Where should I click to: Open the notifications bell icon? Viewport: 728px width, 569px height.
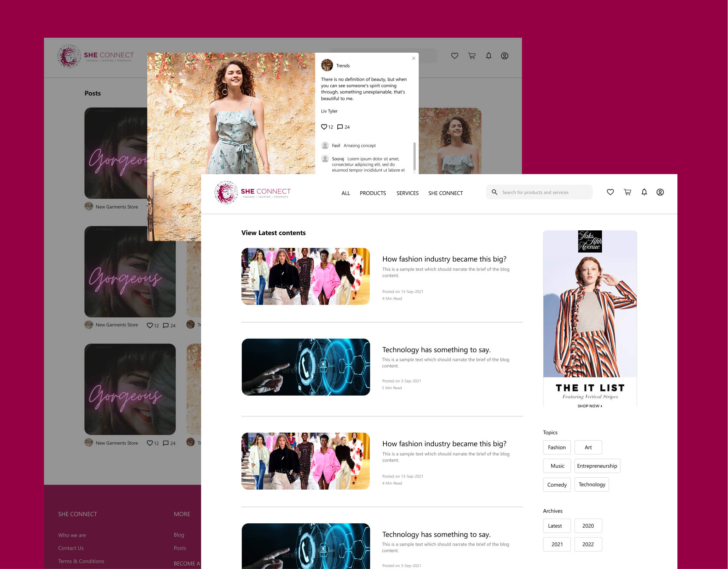click(644, 192)
